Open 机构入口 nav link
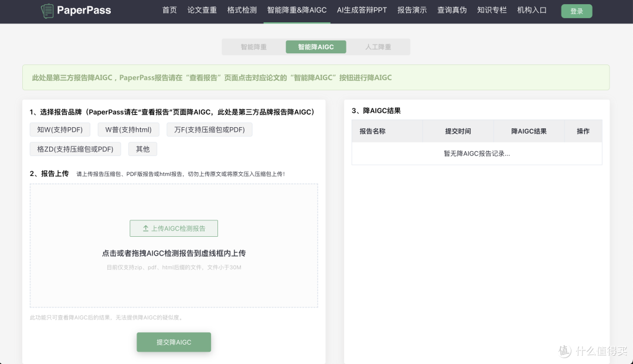The width and height of the screenshot is (633, 364). (x=532, y=10)
